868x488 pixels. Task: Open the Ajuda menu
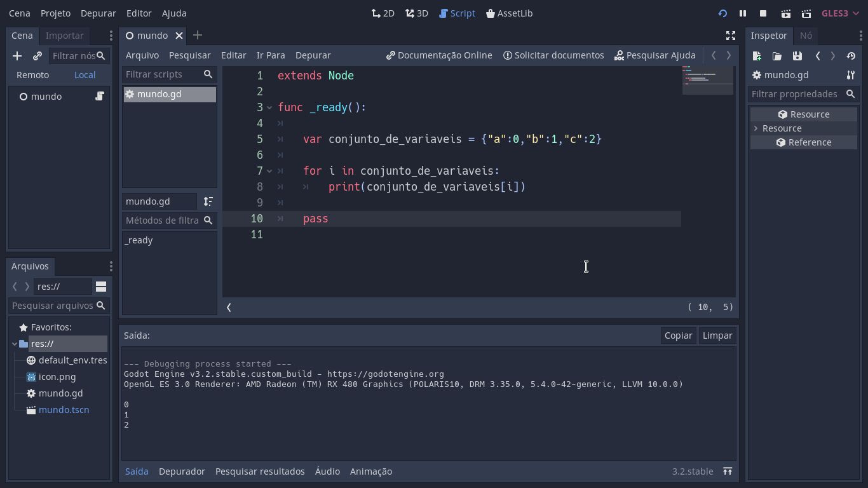pos(174,13)
